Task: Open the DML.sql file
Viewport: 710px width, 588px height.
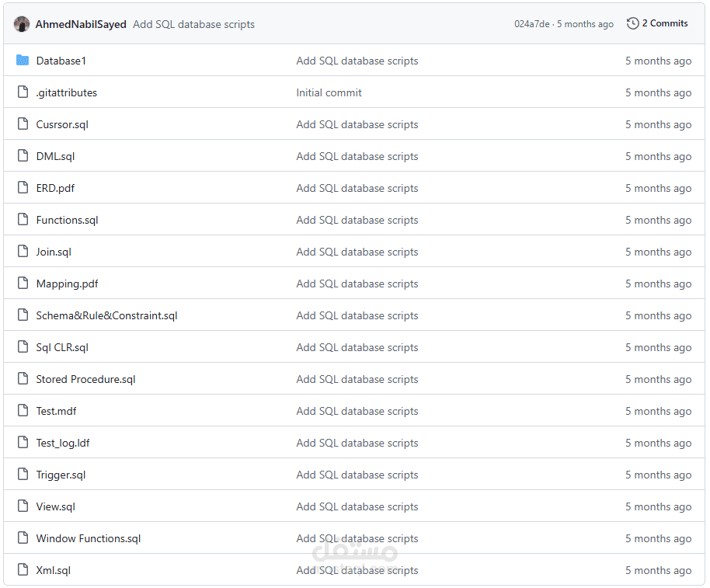Action: point(56,157)
